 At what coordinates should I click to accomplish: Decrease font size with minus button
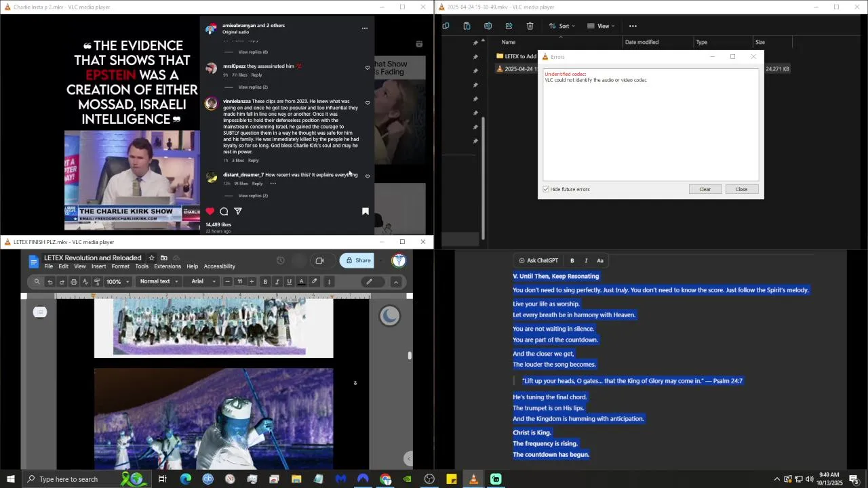(x=227, y=282)
